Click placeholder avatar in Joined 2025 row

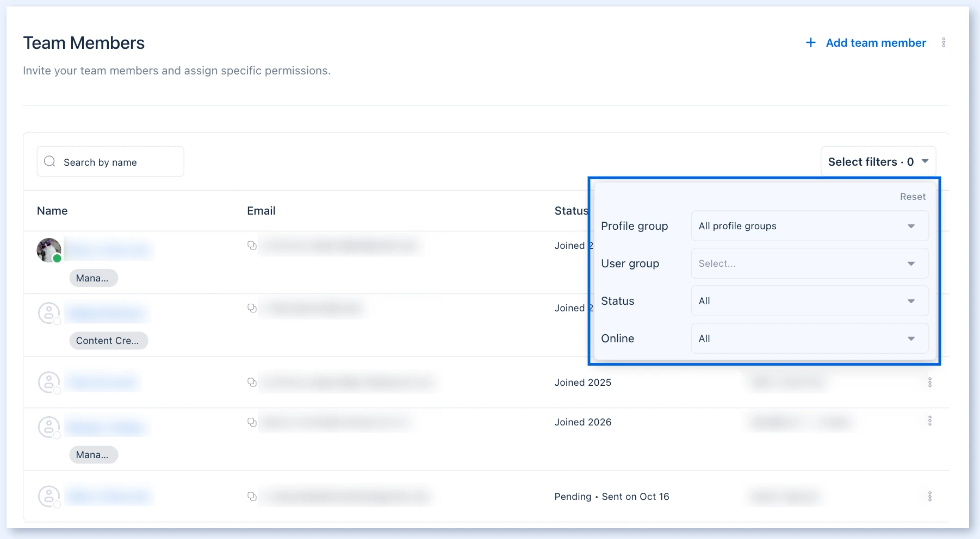[49, 383]
